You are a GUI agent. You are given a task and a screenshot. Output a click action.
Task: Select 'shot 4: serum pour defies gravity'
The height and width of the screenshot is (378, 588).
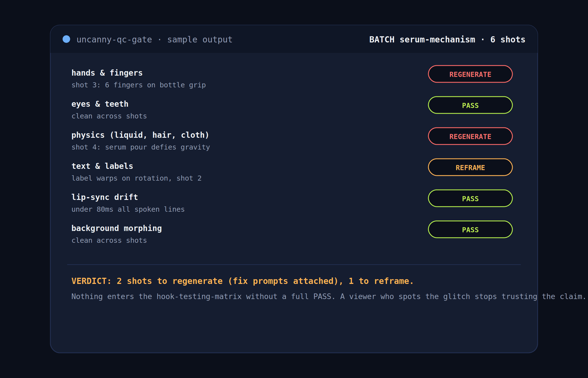coord(141,147)
